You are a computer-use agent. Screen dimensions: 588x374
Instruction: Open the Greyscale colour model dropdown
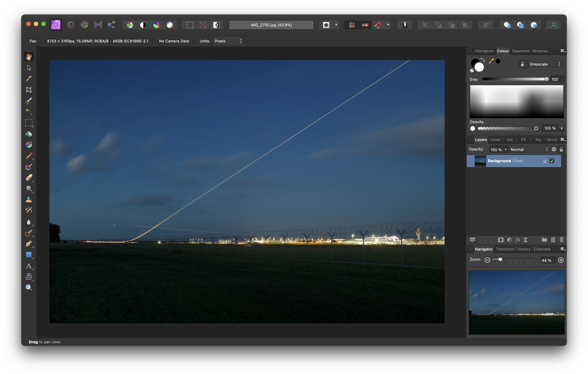(545, 64)
